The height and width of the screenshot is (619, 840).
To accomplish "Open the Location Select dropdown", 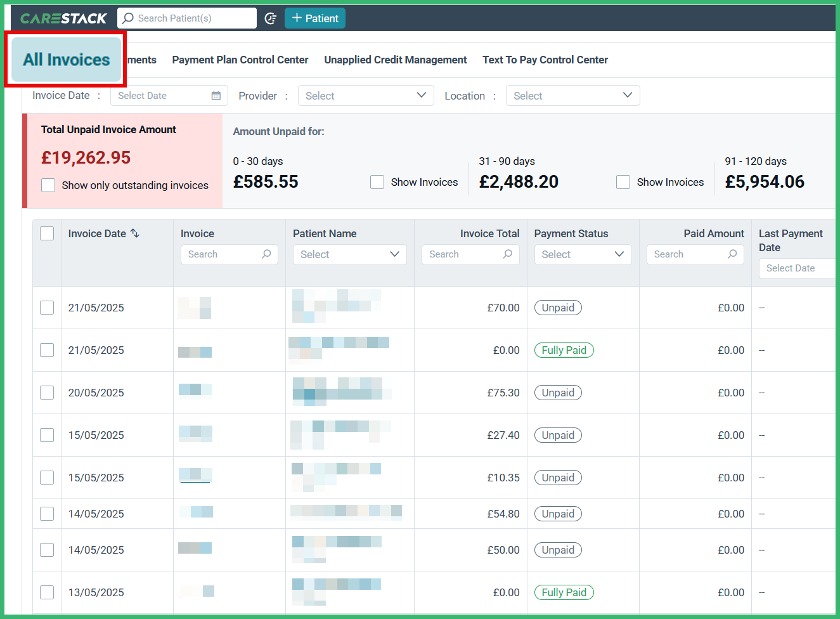I will click(x=572, y=95).
